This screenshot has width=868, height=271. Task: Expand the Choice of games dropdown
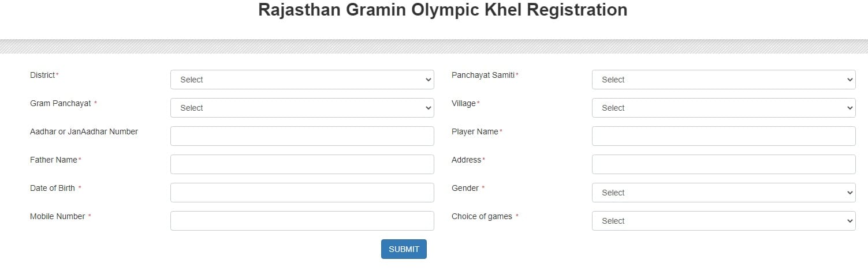point(723,221)
